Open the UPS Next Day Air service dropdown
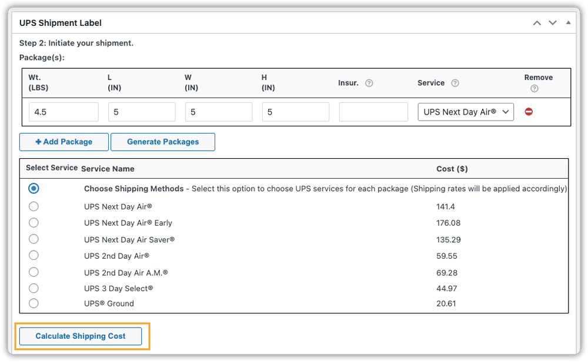 tap(466, 112)
